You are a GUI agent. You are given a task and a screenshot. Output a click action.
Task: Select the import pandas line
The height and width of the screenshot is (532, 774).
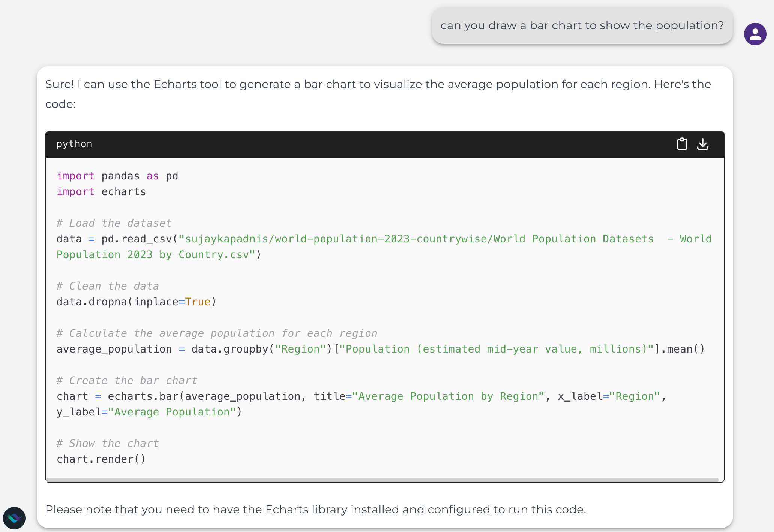117,176
